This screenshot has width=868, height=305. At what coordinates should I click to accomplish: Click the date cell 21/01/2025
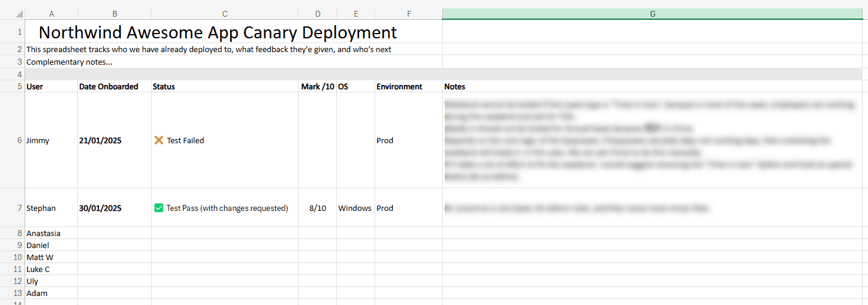(x=100, y=140)
